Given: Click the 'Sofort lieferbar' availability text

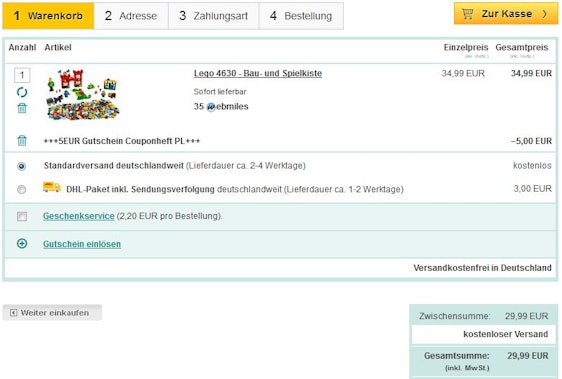Looking at the screenshot, I should (220, 92).
